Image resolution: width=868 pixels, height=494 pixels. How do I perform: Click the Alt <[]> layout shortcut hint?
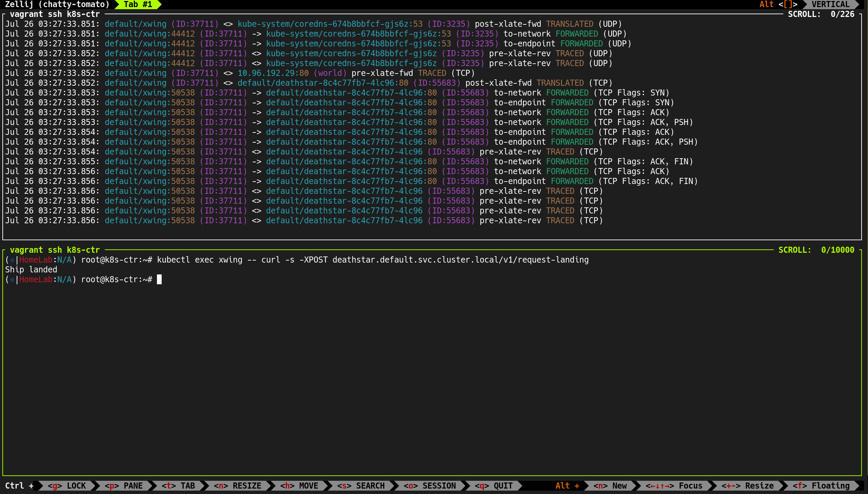pos(778,4)
